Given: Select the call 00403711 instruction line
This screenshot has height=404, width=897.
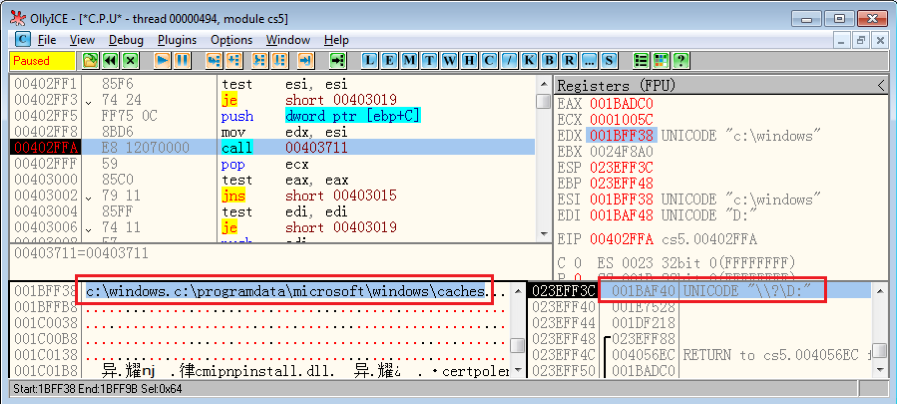Looking at the screenshot, I should click(272, 148).
